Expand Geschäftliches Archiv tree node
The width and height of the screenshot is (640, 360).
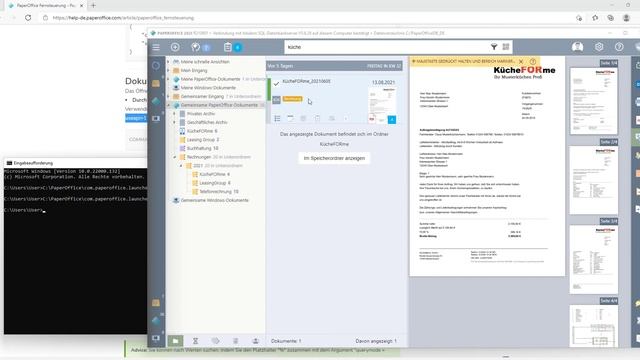175,122
